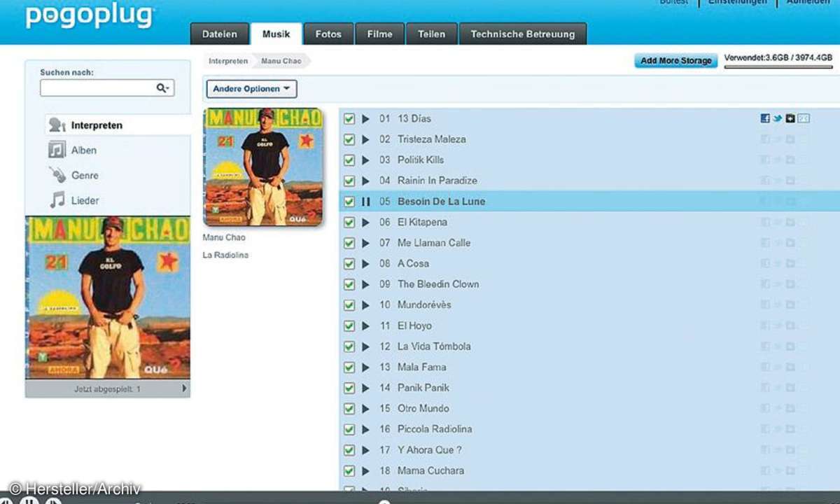The width and height of the screenshot is (840, 504).
Task: Click the pogoplug logo
Action: [91, 15]
